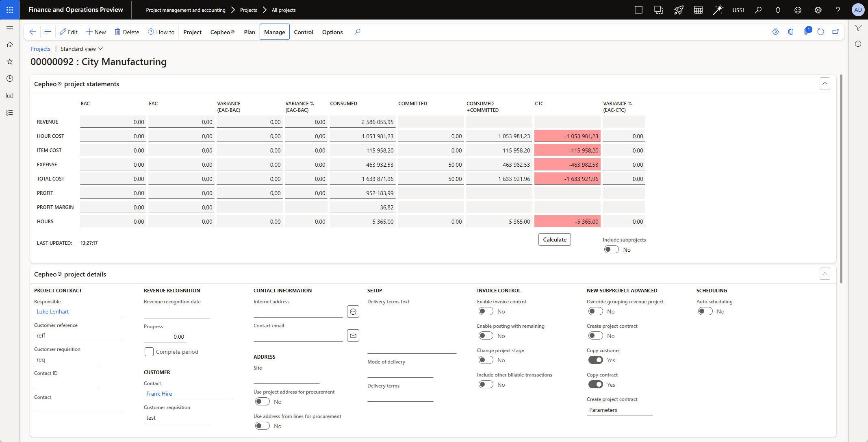Open Recent clock icon in sidebar
868x442 pixels.
pyautogui.click(x=10, y=78)
